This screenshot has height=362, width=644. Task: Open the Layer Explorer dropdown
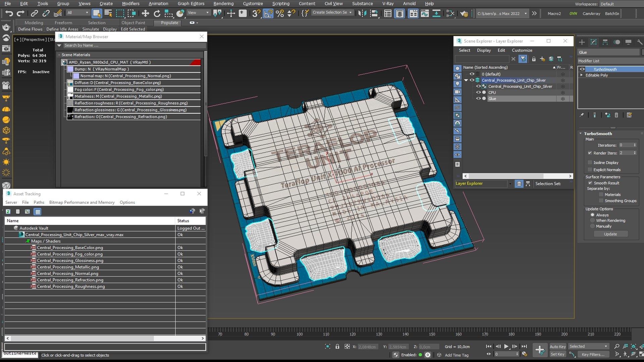point(510,184)
